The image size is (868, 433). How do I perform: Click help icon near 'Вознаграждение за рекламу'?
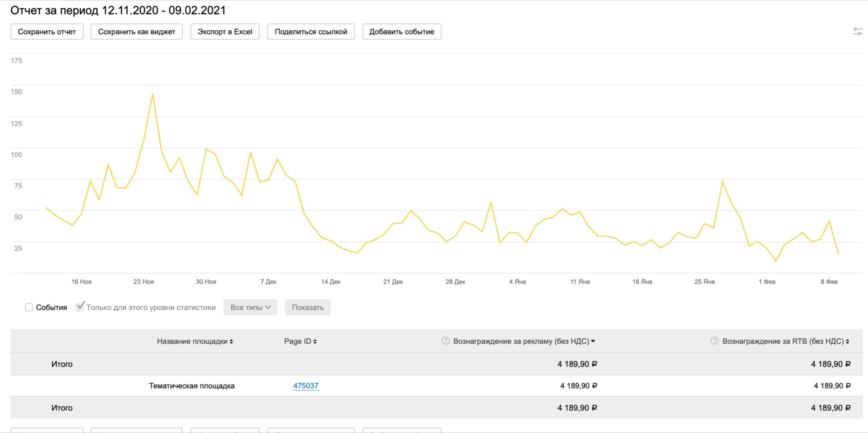tap(445, 341)
